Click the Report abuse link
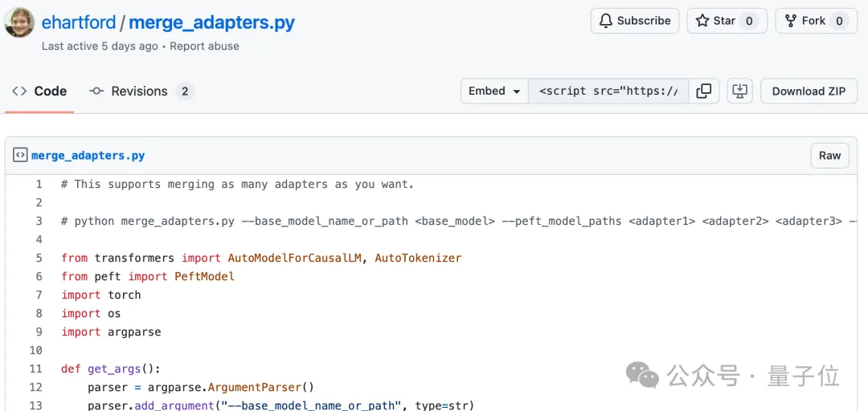This screenshot has height=411, width=868. 205,46
